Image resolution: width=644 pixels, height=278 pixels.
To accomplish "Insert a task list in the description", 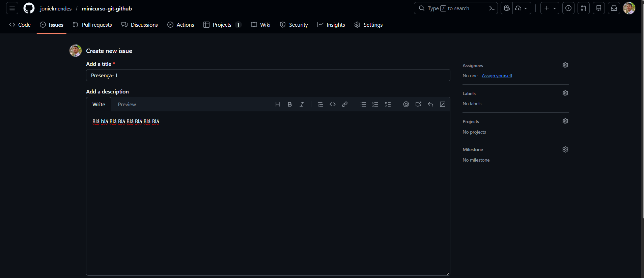I will coord(388,105).
